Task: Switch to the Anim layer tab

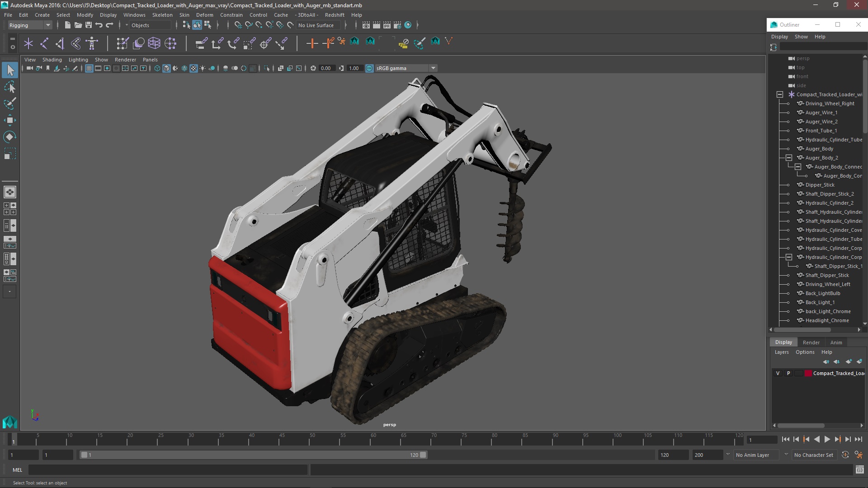Action: coord(836,343)
